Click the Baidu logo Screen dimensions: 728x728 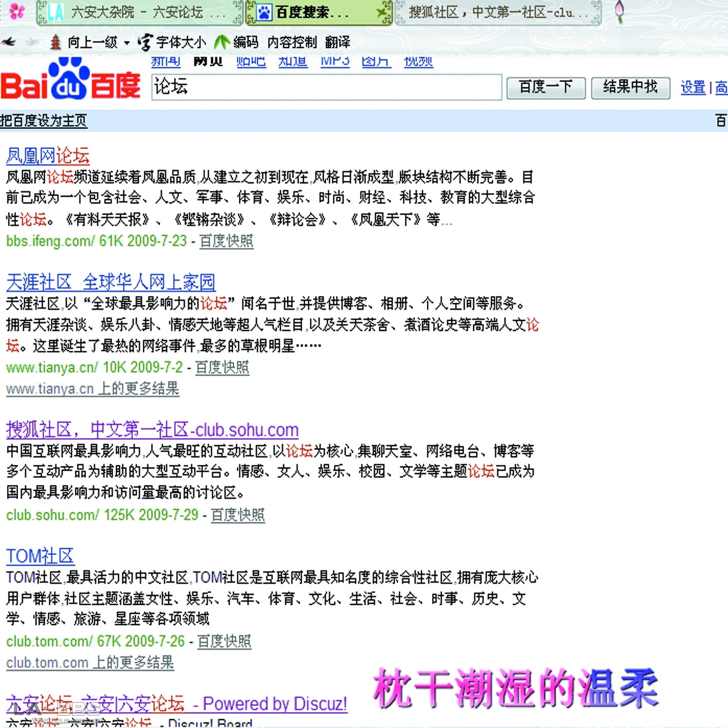(x=70, y=81)
